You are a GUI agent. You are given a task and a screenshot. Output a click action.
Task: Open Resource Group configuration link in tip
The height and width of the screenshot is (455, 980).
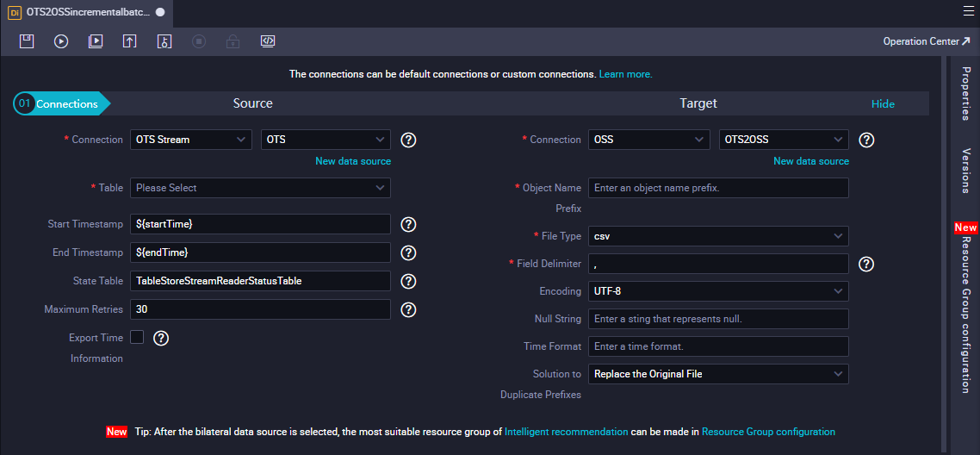pyautogui.click(x=769, y=432)
